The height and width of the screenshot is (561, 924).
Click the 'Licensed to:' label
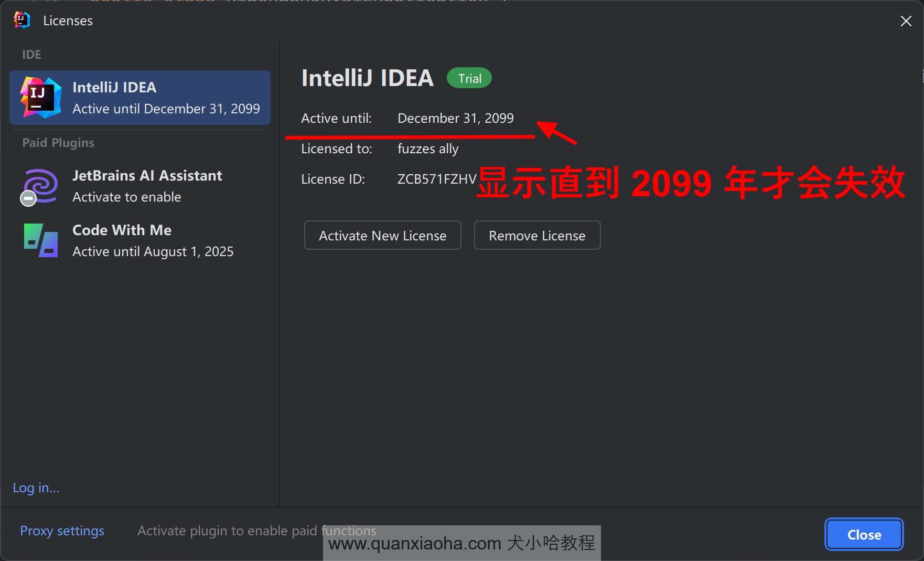[337, 149]
